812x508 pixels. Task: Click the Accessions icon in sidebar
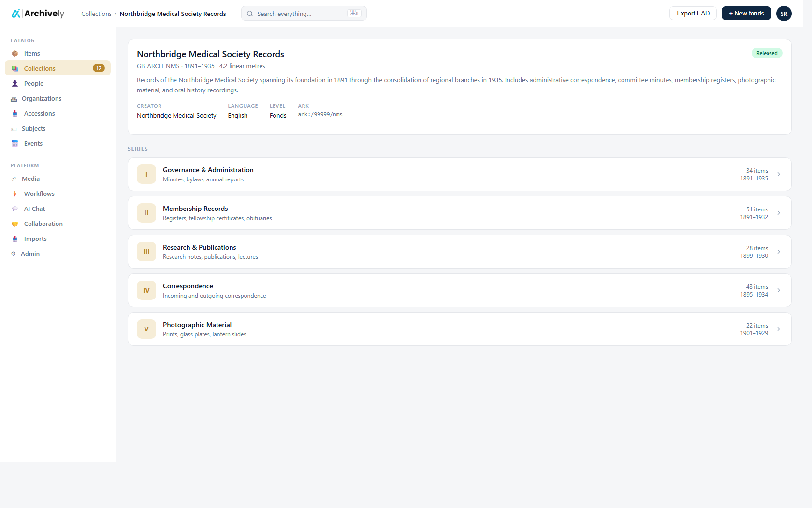click(15, 114)
